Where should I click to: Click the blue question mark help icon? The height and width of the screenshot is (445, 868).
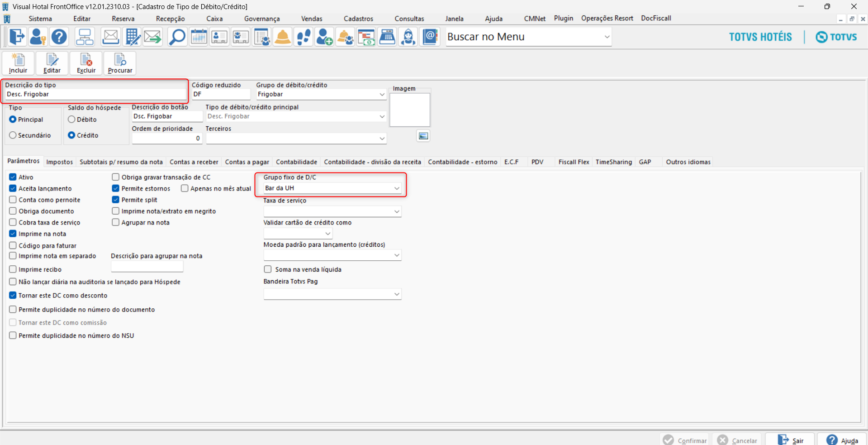(x=59, y=37)
